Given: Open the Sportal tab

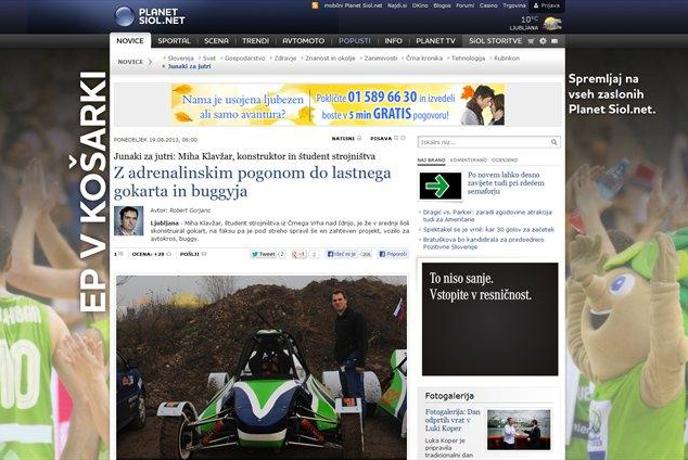Looking at the screenshot, I should point(174,41).
